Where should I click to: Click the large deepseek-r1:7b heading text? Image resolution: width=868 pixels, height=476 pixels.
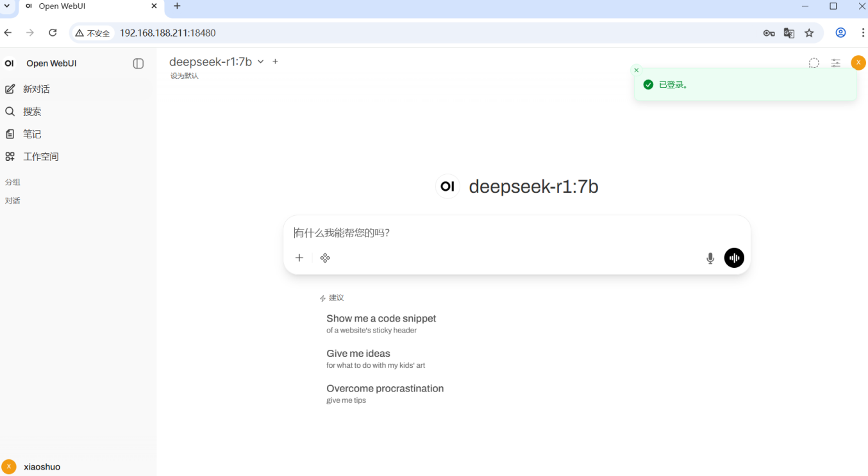click(533, 186)
